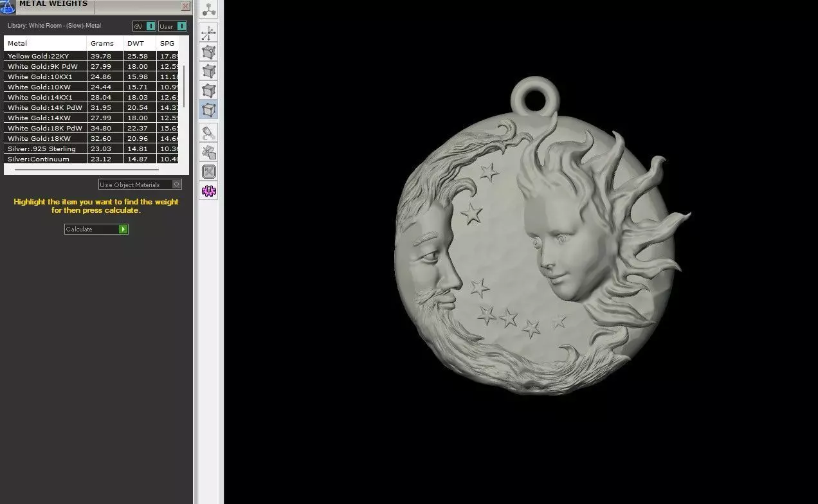Click the metal table vertical scrollbar
The image size is (818, 504).
point(184,87)
